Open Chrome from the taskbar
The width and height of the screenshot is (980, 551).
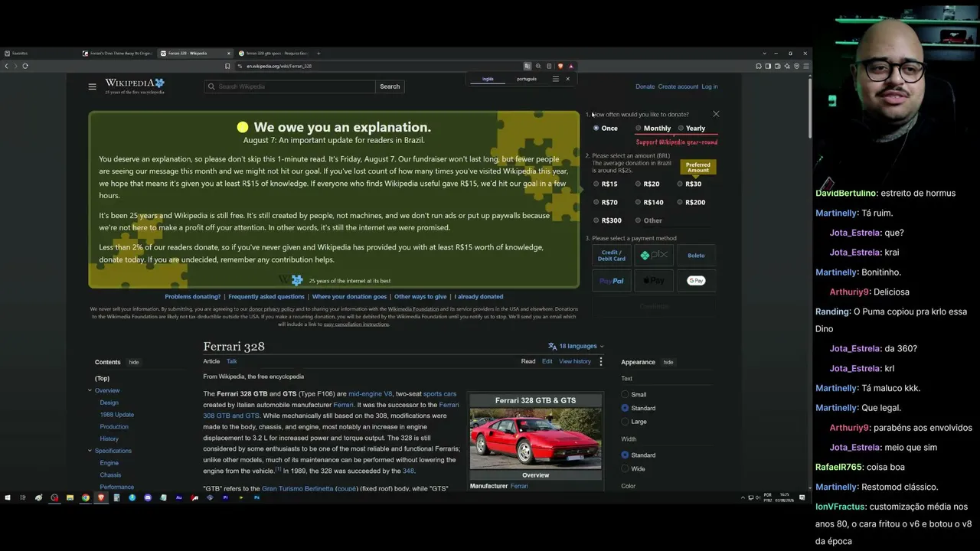point(85,497)
